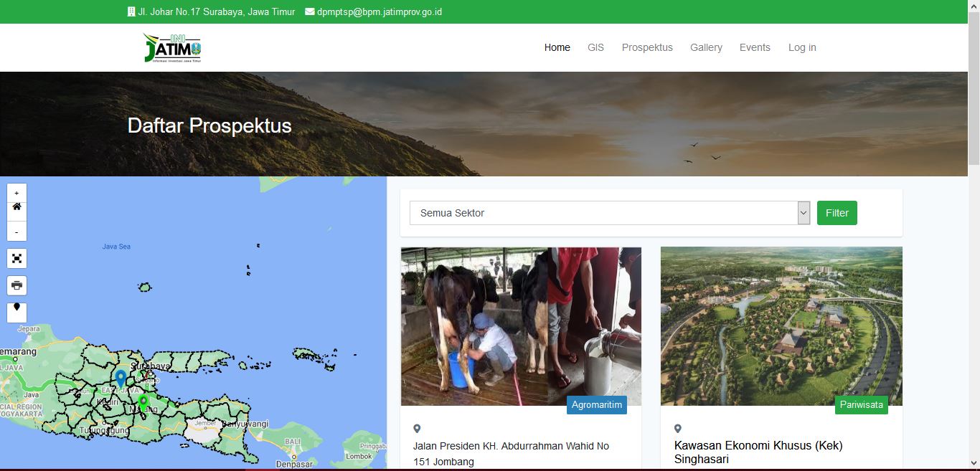Screen dimensions: 980x471
Task: Open the Gallery page
Action: (706, 47)
